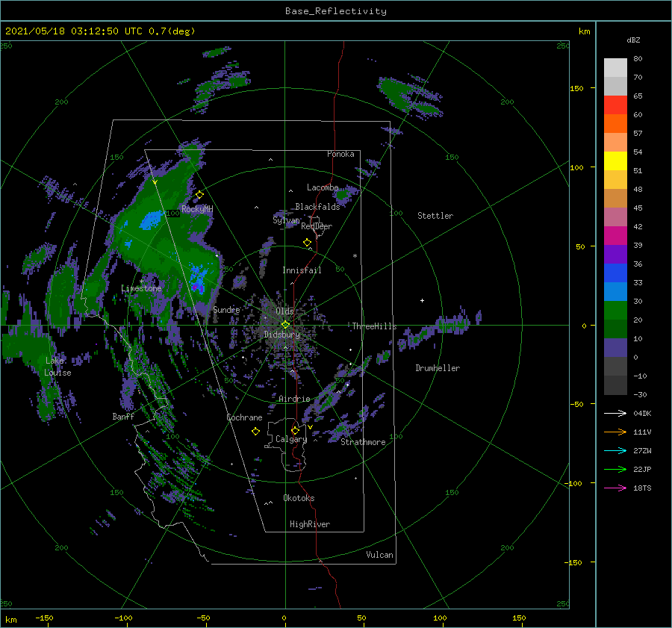The height and width of the screenshot is (628, 672).
Task: Click the orange 111V arrow in legend
Action: pyautogui.click(x=615, y=432)
